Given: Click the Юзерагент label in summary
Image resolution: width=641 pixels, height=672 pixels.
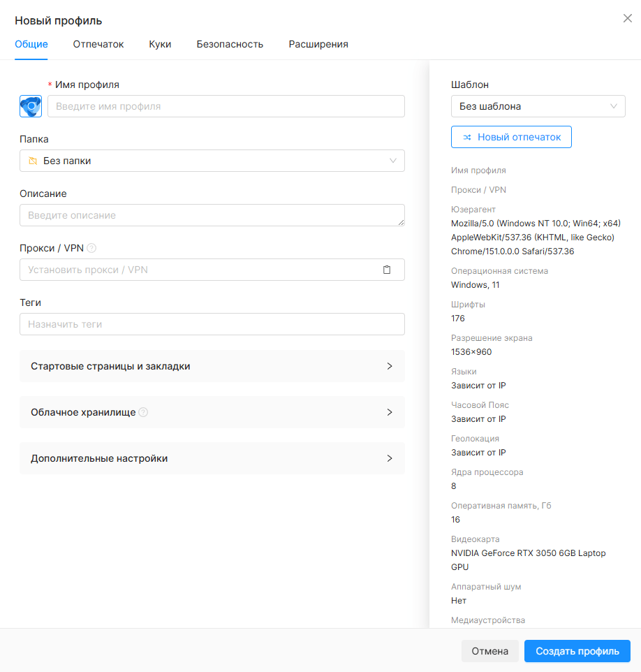Looking at the screenshot, I should click(x=473, y=210).
